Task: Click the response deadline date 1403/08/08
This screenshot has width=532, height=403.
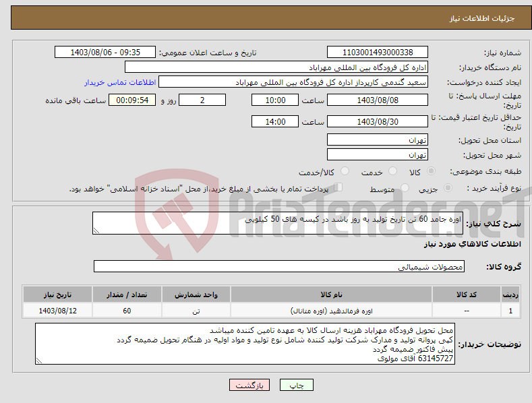Action: click(378, 100)
